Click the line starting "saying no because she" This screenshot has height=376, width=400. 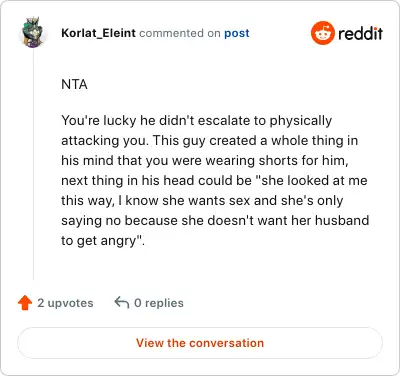(x=215, y=221)
